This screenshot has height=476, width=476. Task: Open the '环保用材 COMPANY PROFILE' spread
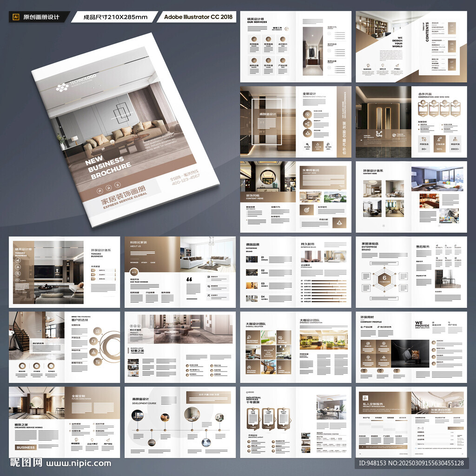pyautogui.click(x=411, y=347)
